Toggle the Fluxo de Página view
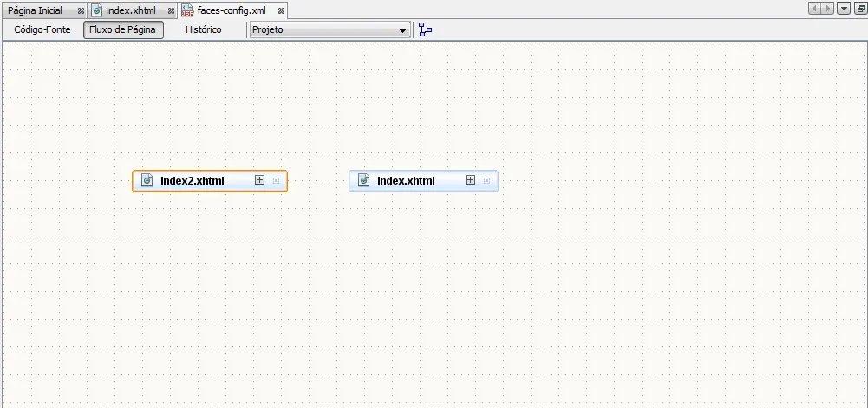Viewport: 868px width, 408px height. point(123,29)
